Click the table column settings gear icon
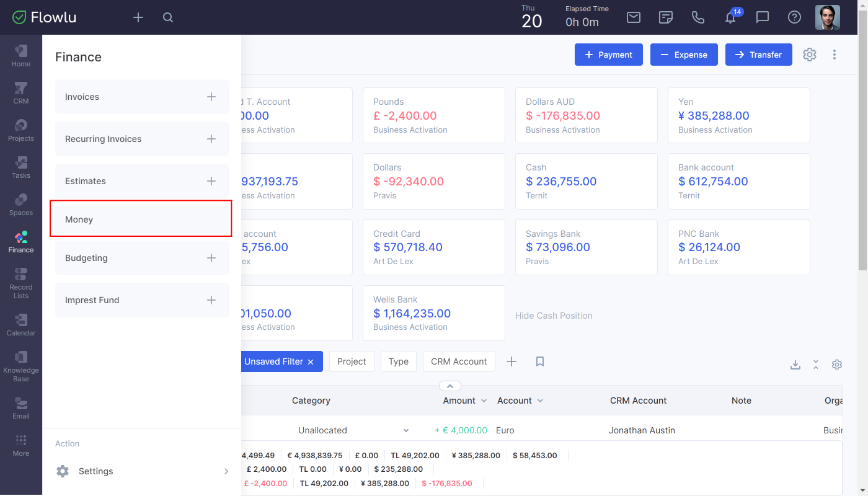 tap(837, 365)
